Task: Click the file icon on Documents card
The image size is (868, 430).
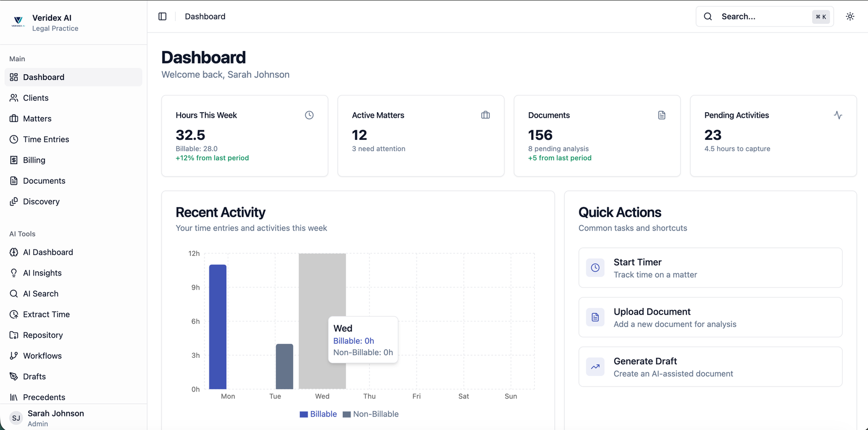Action: (662, 115)
